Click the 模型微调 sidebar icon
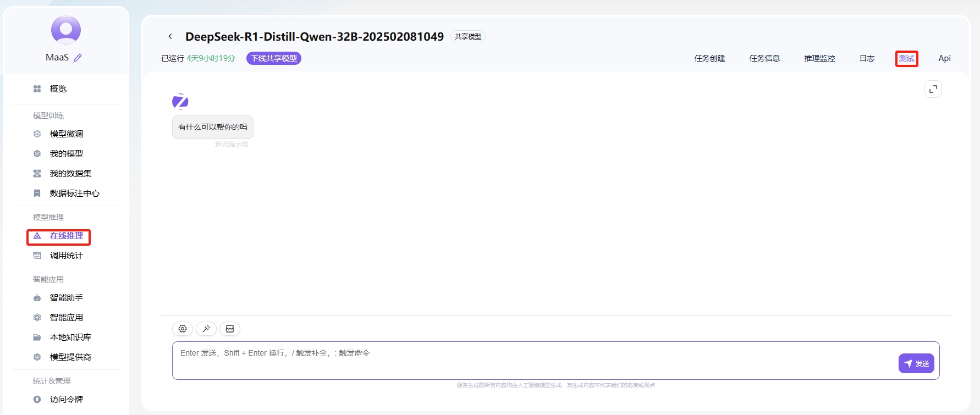The image size is (980, 415). (x=37, y=134)
